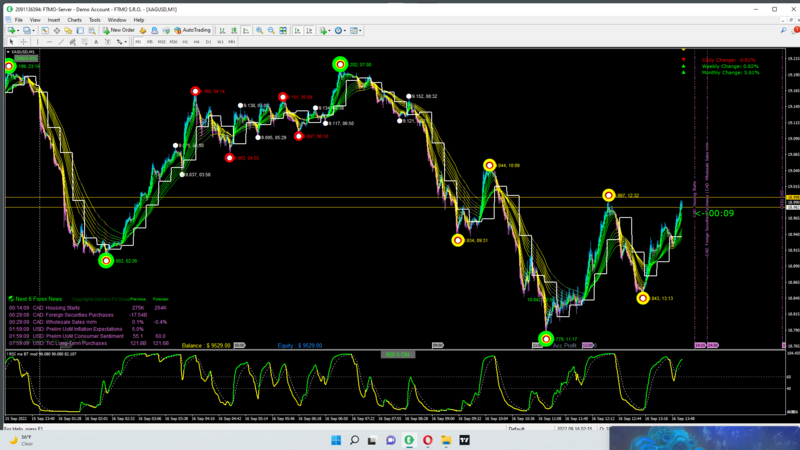Click the XAGUSD,M1 chart title label
Image resolution: width=800 pixels, height=450 pixels.
click(22, 52)
